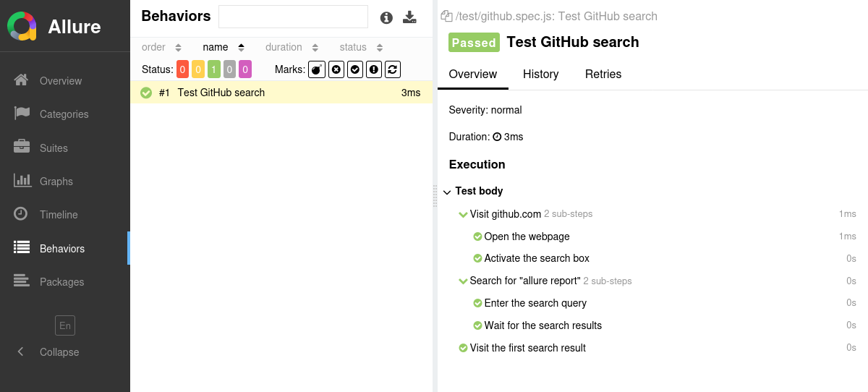The image size is (868, 392).
Task: Open the Categories flag icon
Action: tap(22, 114)
